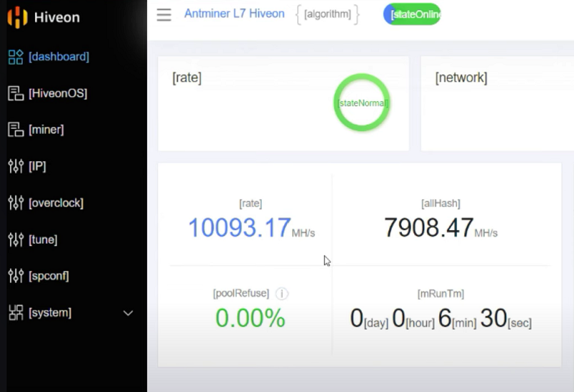Click the [algorithm] label in braces

click(x=327, y=14)
